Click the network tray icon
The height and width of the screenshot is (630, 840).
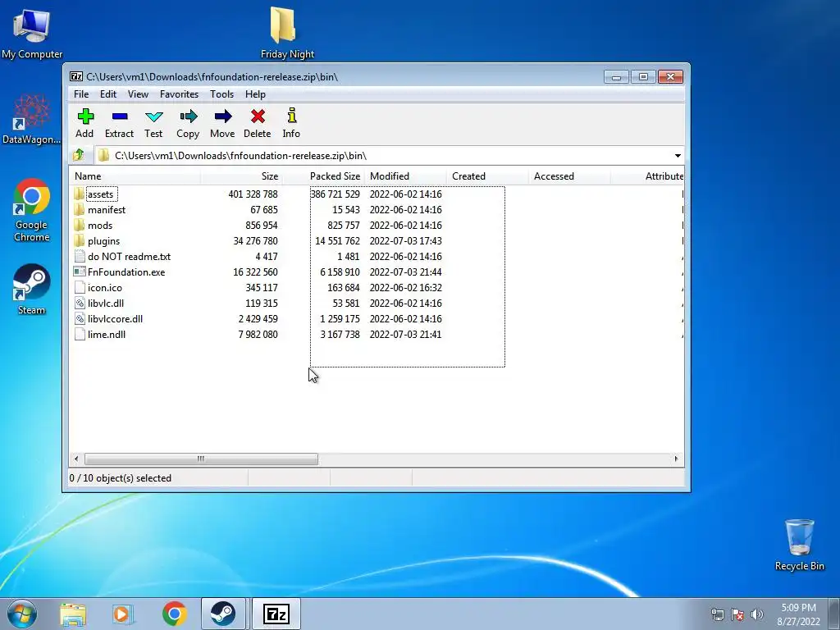717,614
